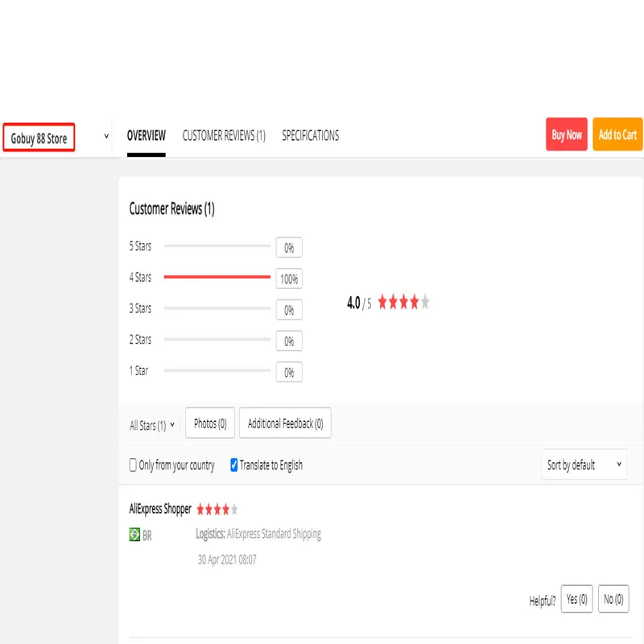
Task: Click the Customer Reviews (1) heading
Action: (171, 208)
